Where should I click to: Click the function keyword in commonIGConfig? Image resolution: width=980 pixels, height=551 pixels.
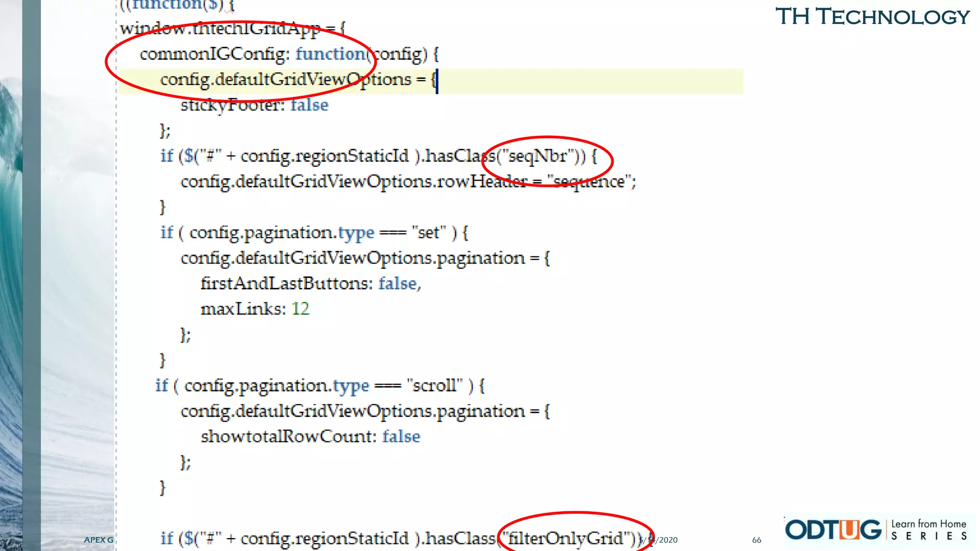(x=331, y=54)
